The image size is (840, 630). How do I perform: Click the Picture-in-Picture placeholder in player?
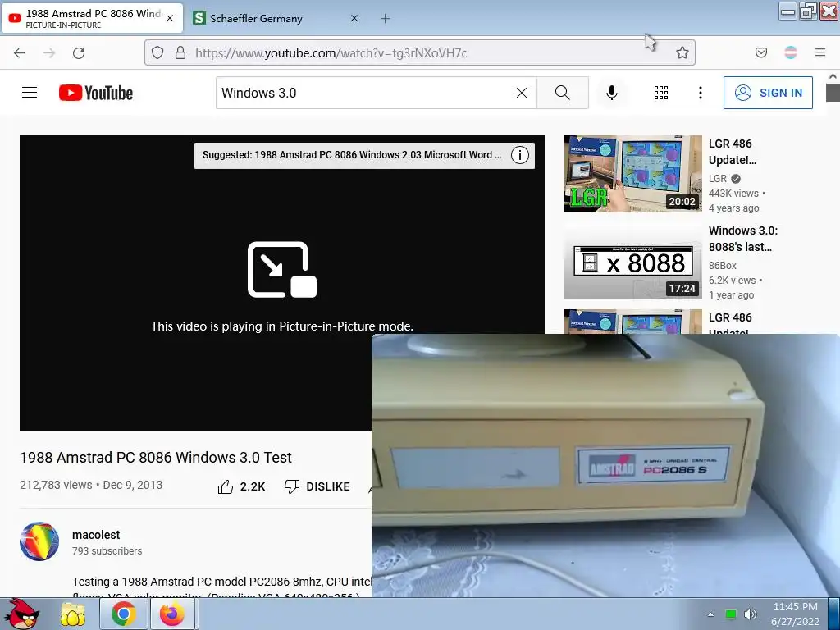click(x=282, y=283)
